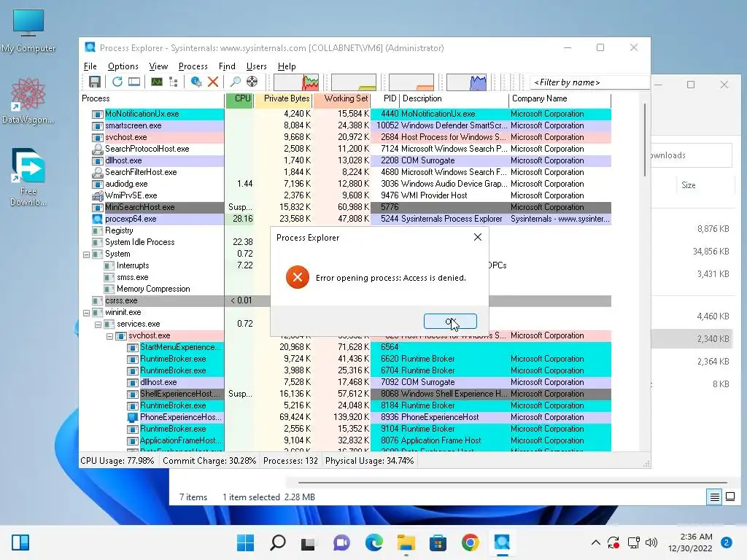This screenshot has height=560, width=747.
Task: Open process Properties toolbar icon
Action: click(196, 82)
